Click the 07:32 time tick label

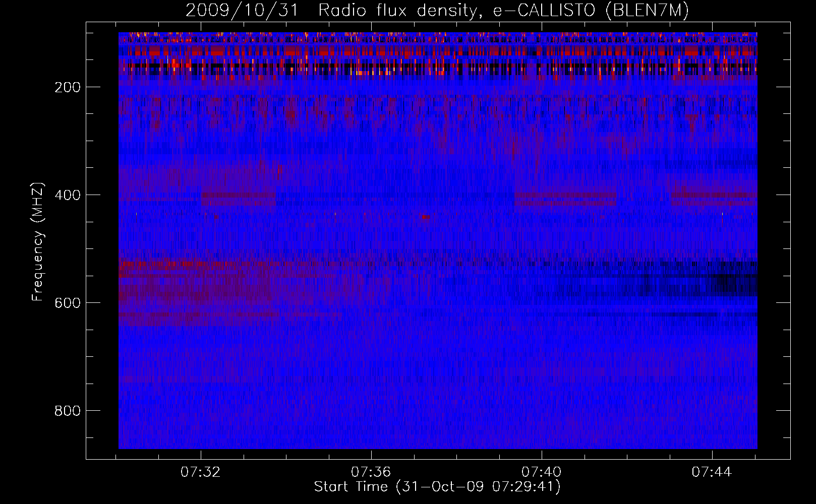pos(201,472)
